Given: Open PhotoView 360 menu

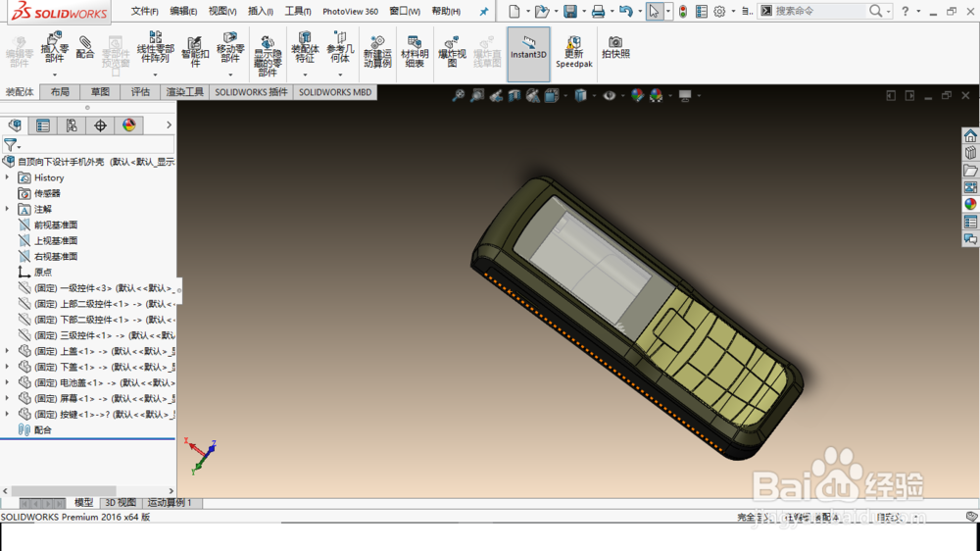Looking at the screenshot, I should [350, 11].
